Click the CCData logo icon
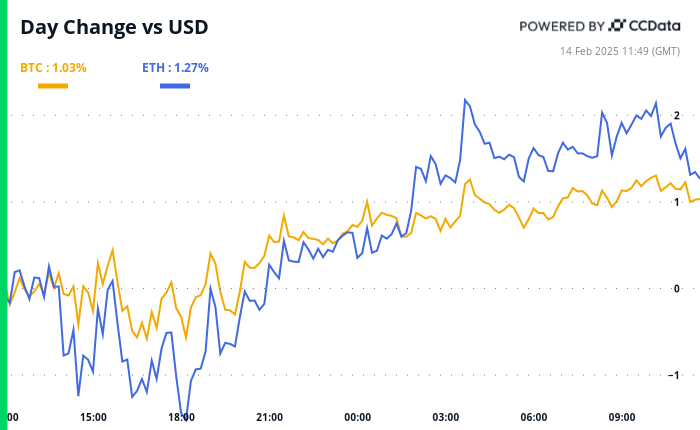The height and width of the screenshot is (430, 700). [618, 25]
